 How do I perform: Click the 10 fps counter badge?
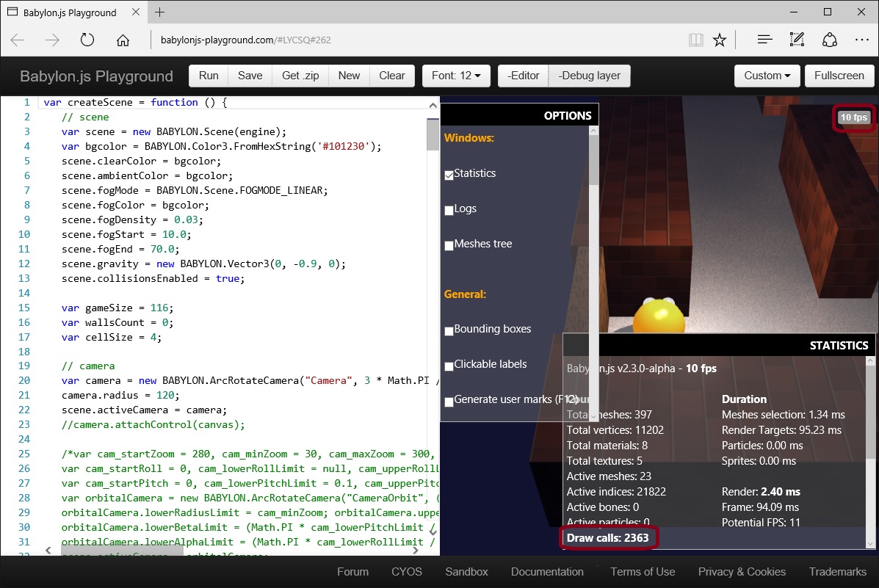(853, 117)
